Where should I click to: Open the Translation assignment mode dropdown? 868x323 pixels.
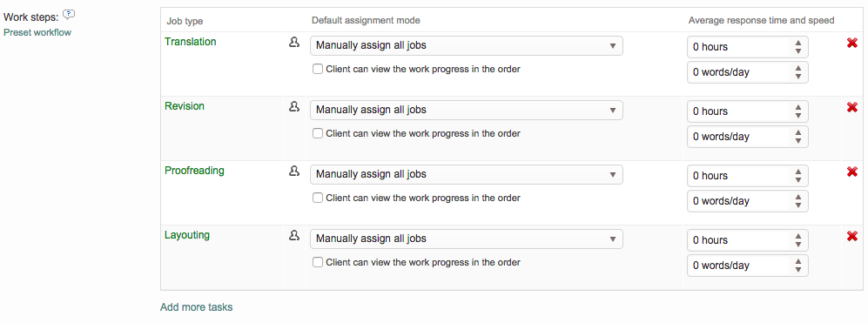(x=466, y=45)
